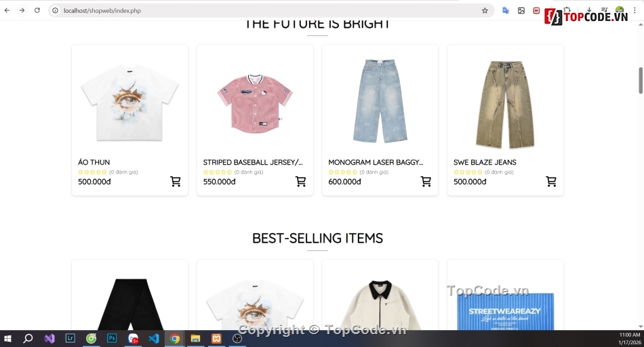The image size is (644, 347).
Task: Open XAMPP from the taskbar
Action: pos(216,338)
